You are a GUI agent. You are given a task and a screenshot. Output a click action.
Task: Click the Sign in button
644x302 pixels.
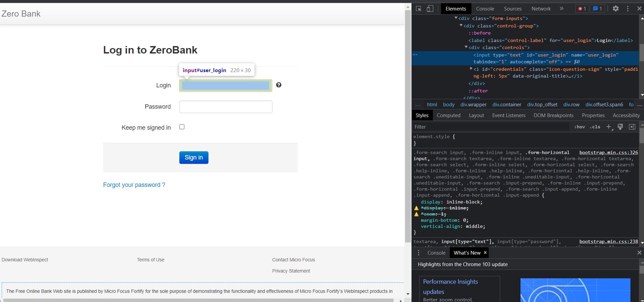pos(194,157)
